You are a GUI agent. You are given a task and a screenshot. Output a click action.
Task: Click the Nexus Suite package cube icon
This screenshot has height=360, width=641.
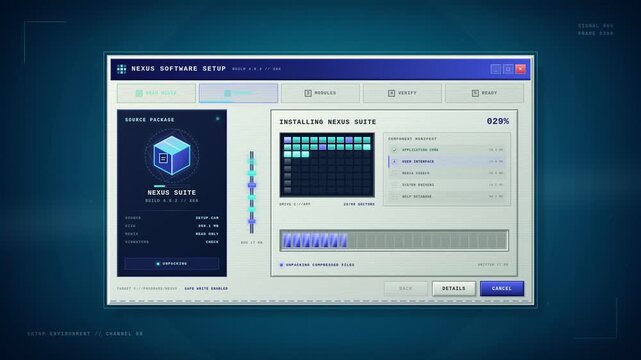click(172, 156)
